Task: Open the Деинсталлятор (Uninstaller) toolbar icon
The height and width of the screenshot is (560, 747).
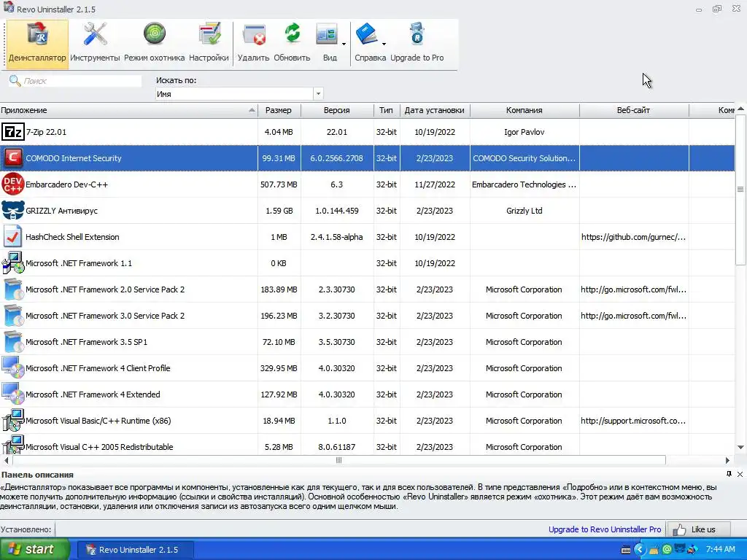Action: point(37,44)
